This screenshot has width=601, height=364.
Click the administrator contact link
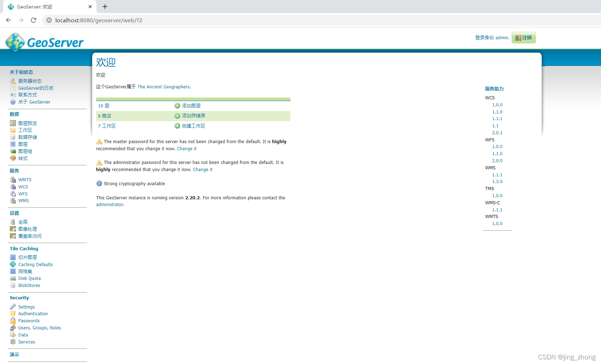(110, 205)
